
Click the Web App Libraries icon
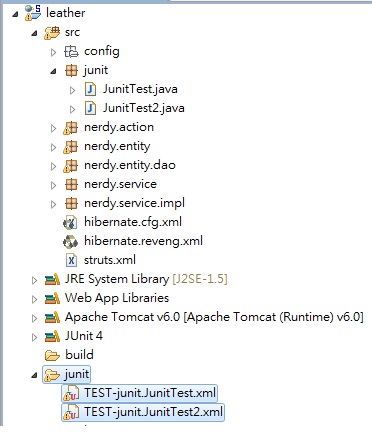[52, 298]
